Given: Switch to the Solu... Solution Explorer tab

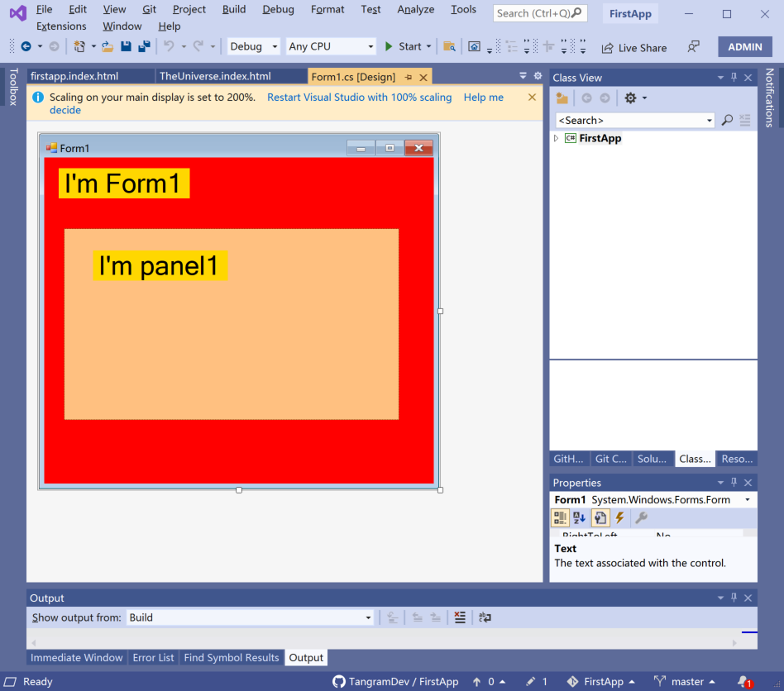Looking at the screenshot, I should (x=652, y=459).
